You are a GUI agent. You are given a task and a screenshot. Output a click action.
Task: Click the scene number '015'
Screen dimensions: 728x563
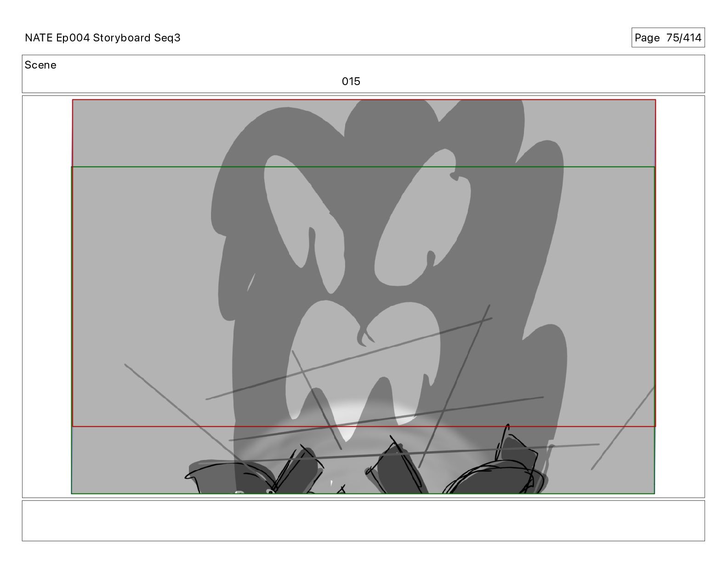[x=351, y=81]
